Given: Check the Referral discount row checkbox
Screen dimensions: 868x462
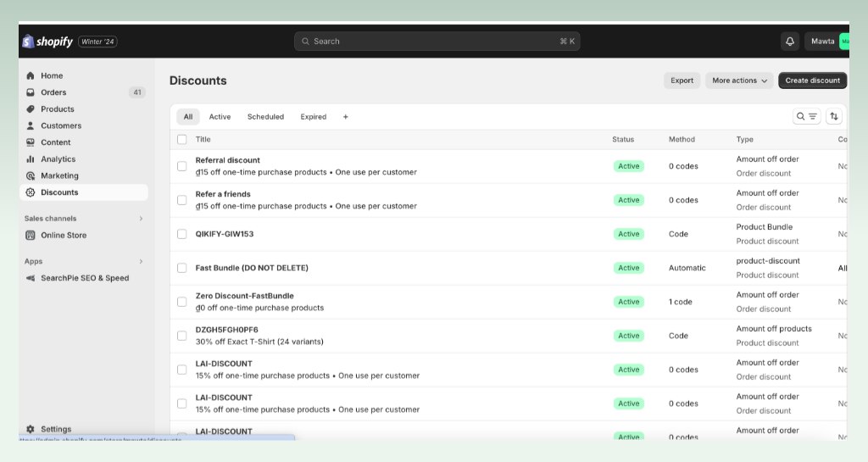Looking at the screenshot, I should (x=181, y=166).
